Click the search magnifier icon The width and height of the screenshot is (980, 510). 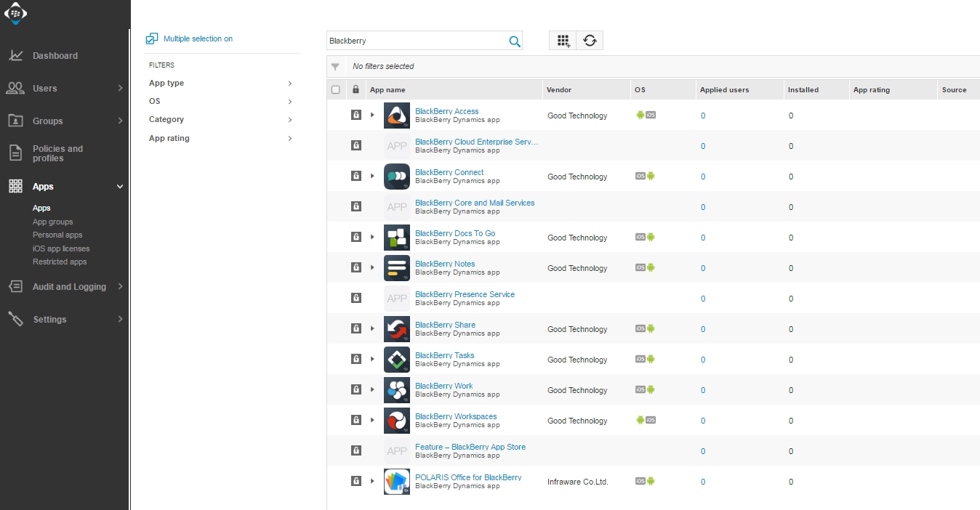(514, 41)
